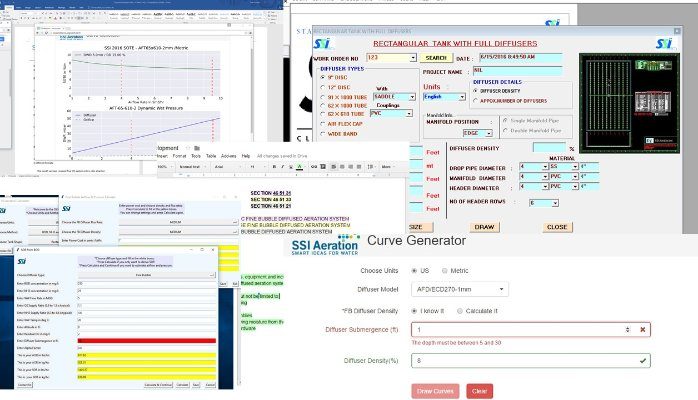Click the CLOSE button in Rectangular Tank dialog

pos(557,227)
